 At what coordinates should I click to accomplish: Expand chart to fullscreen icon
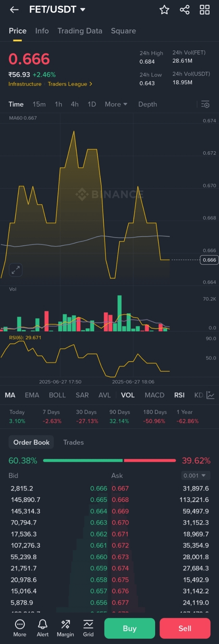[16, 270]
